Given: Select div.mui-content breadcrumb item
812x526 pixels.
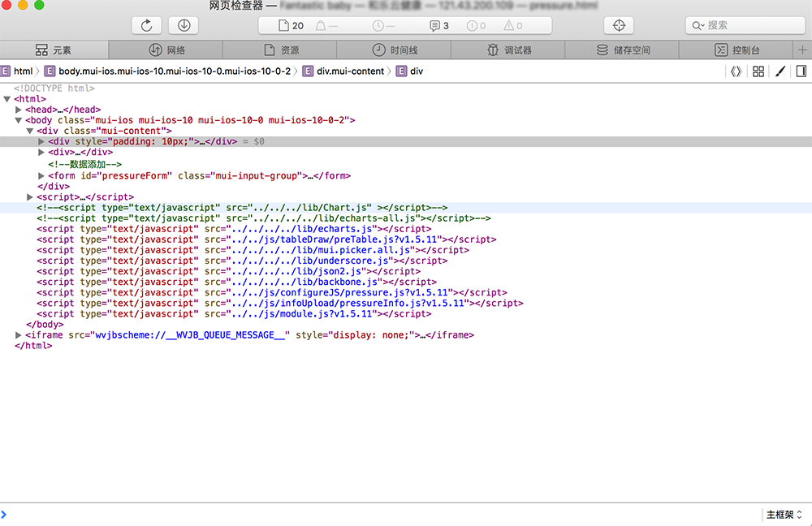Looking at the screenshot, I should pos(343,71).
